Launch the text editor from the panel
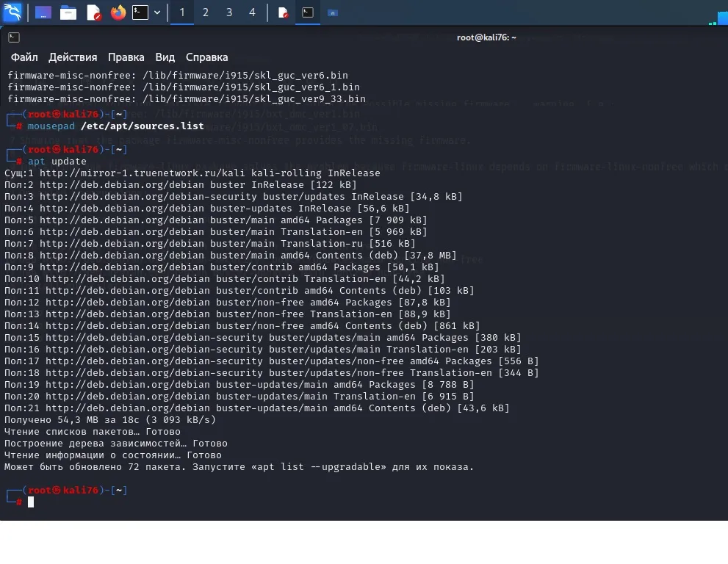728x564 pixels. (93, 12)
